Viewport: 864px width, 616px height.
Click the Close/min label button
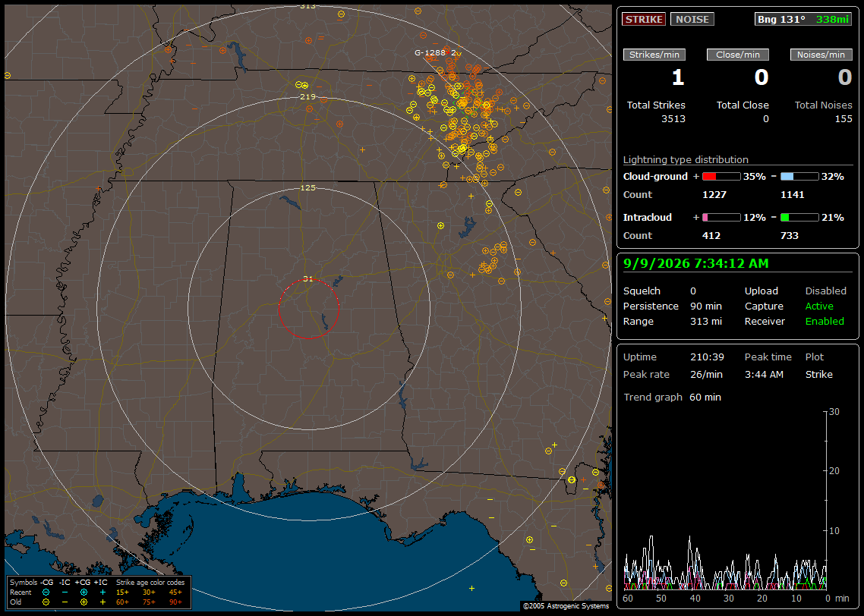click(x=738, y=55)
